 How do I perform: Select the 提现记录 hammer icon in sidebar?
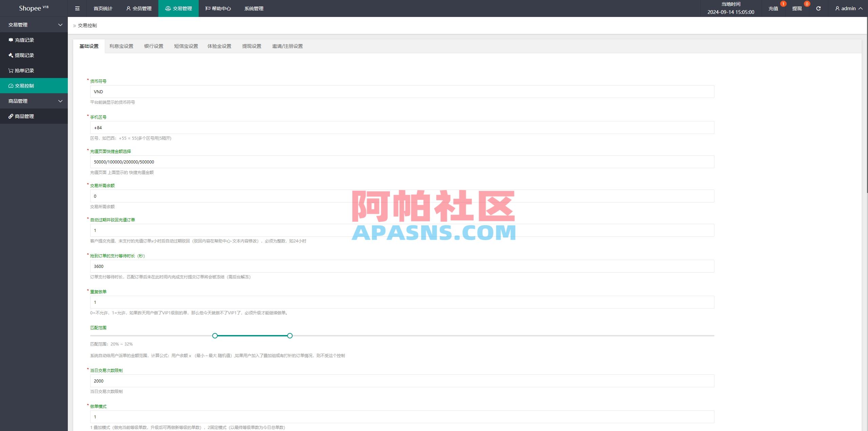click(x=11, y=55)
